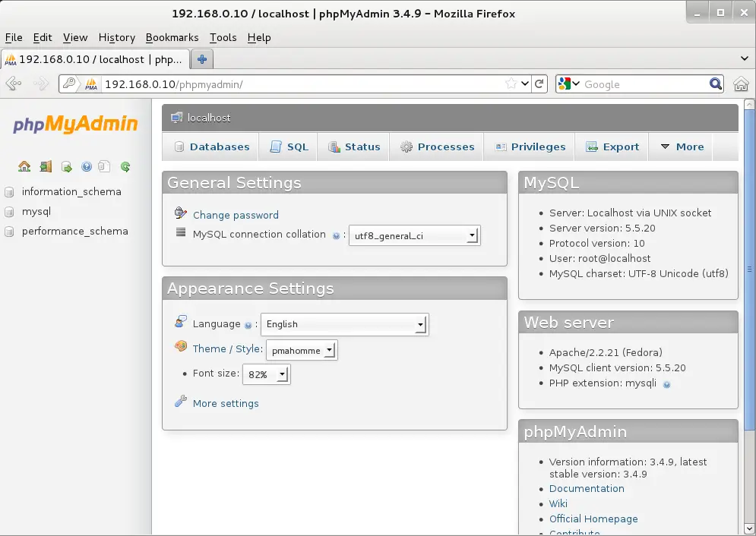Image resolution: width=756 pixels, height=536 pixels.
Task: Open the More settings link
Action: pyautogui.click(x=226, y=404)
